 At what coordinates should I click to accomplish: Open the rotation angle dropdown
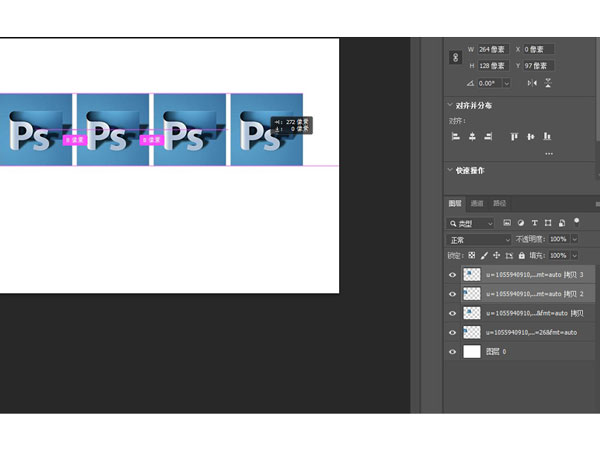point(507,83)
